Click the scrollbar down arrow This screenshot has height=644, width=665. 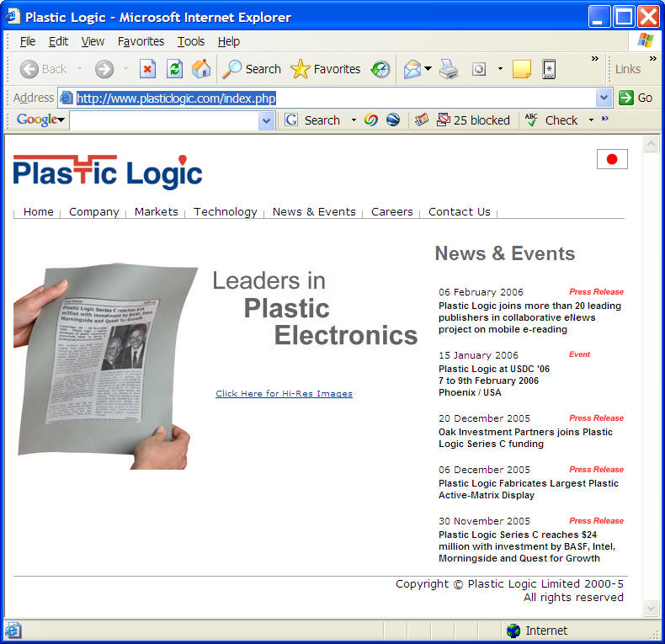(651, 609)
